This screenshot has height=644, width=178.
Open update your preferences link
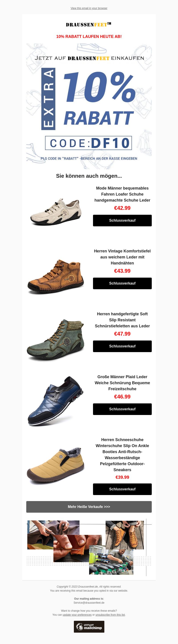coord(77,615)
